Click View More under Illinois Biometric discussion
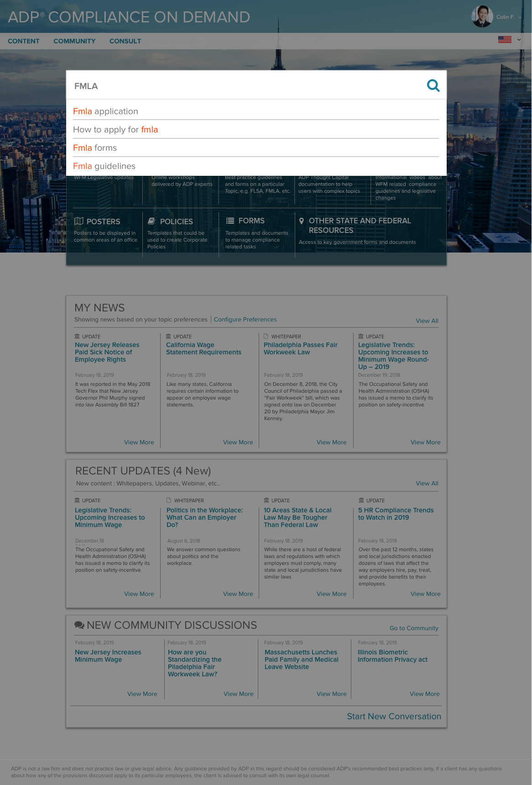The width and height of the screenshot is (532, 785). click(425, 694)
